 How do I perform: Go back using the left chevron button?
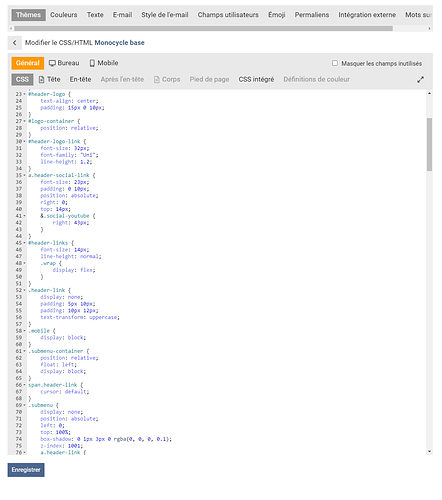coord(15,43)
